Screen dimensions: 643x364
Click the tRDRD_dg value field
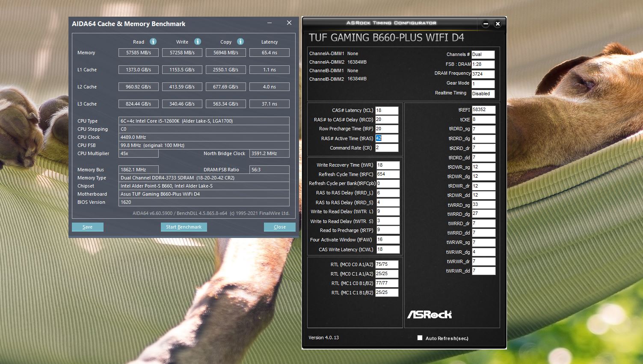coord(483,138)
